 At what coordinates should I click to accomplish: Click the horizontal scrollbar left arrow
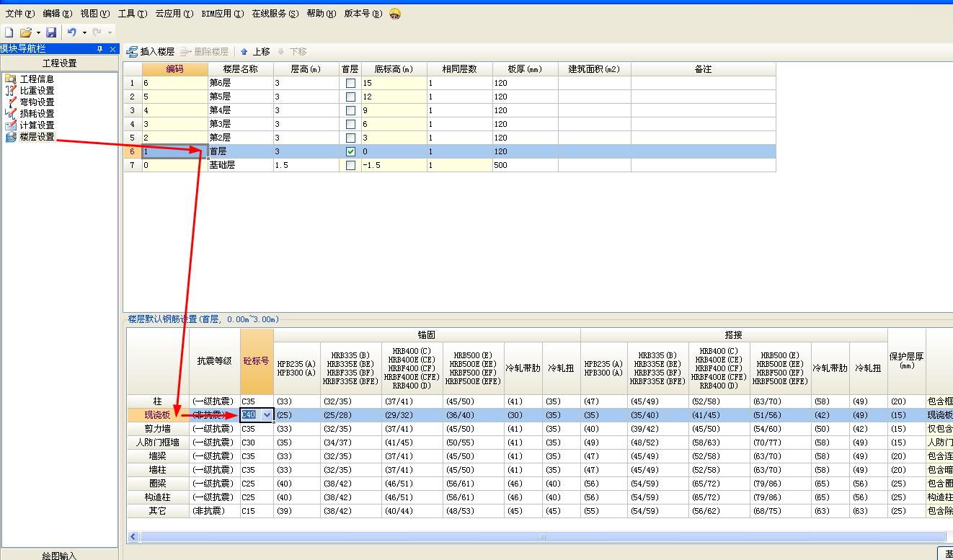pos(133,537)
